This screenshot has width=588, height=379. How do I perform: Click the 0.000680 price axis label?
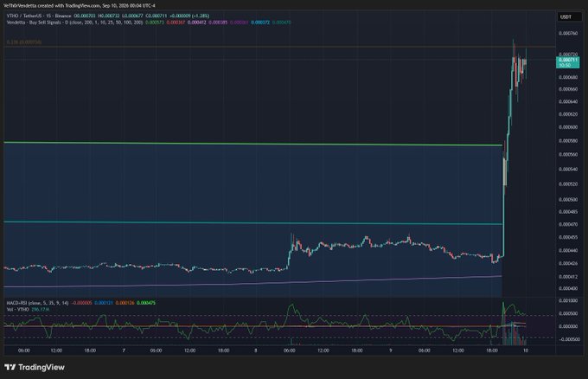[568, 77]
